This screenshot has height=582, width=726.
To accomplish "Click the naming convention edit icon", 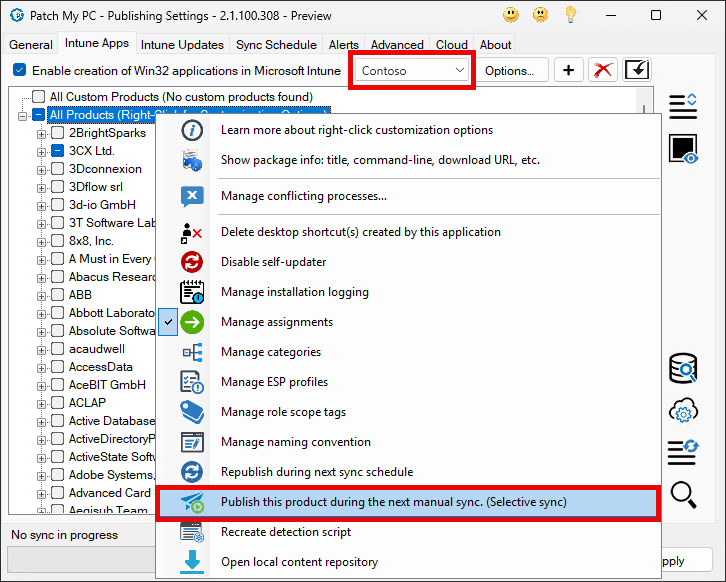I will (192, 442).
